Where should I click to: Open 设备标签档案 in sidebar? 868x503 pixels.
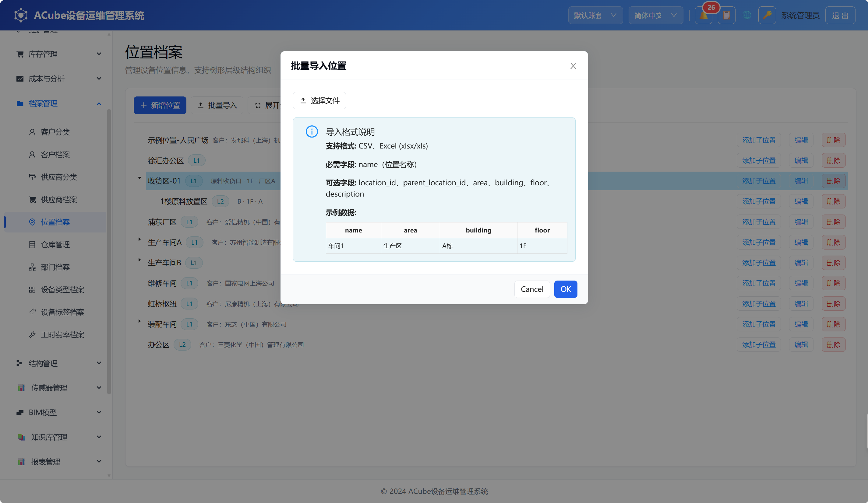click(x=55, y=312)
